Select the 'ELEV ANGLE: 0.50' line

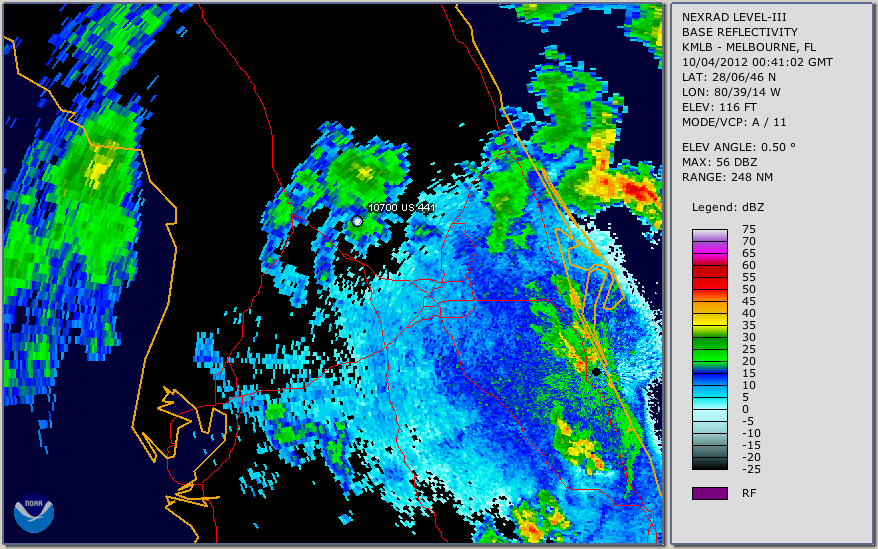[x=739, y=147]
